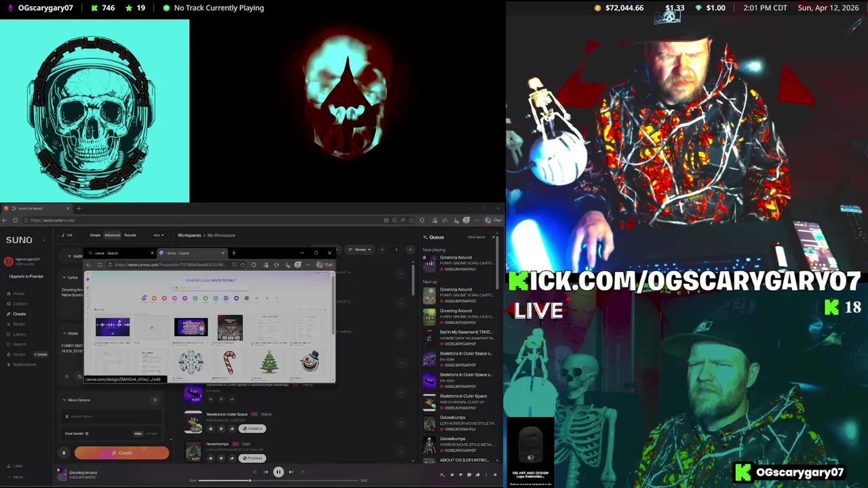Adjust volume using the player speaker icon
The width and height of the screenshot is (868, 488).
coord(494,474)
